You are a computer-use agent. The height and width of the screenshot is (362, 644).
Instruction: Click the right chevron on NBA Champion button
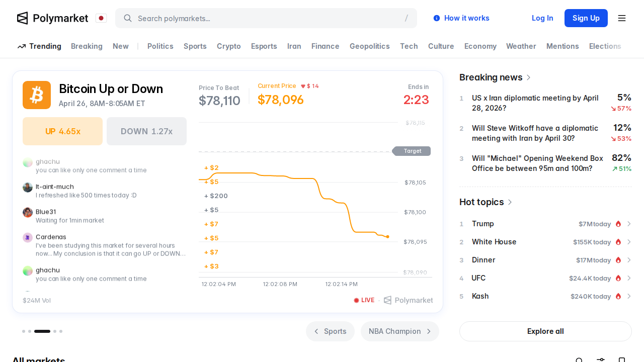pyautogui.click(x=429, y=331)
